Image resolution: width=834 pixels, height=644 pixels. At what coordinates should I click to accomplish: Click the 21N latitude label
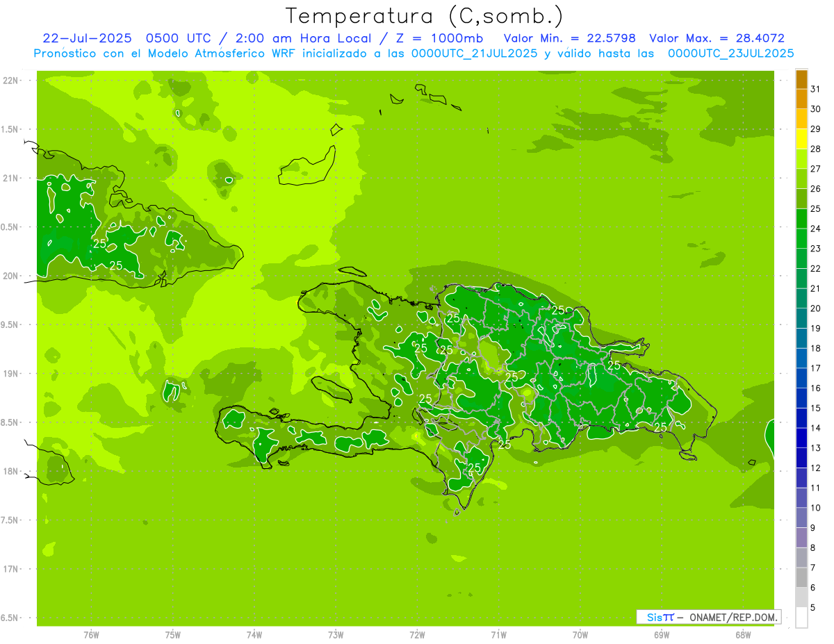(12, 179)
